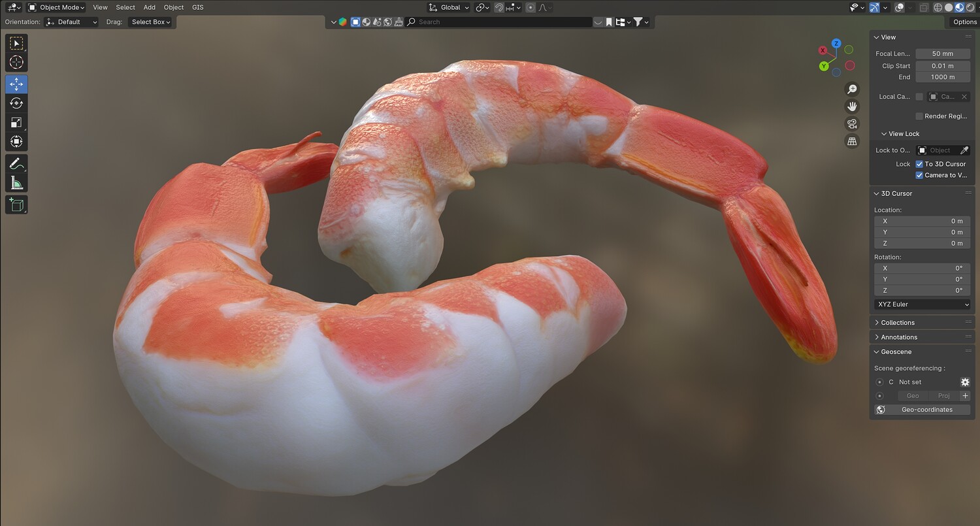Screen dimensions: 980x526
Task: Expand the Annotations panel
Action: (898, 337)
